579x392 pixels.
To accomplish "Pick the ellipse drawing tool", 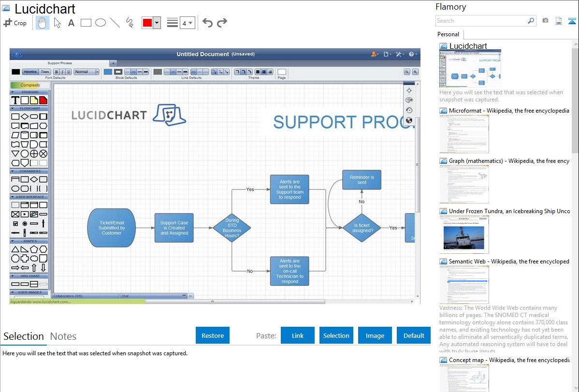I will click(x=101, y=23).
